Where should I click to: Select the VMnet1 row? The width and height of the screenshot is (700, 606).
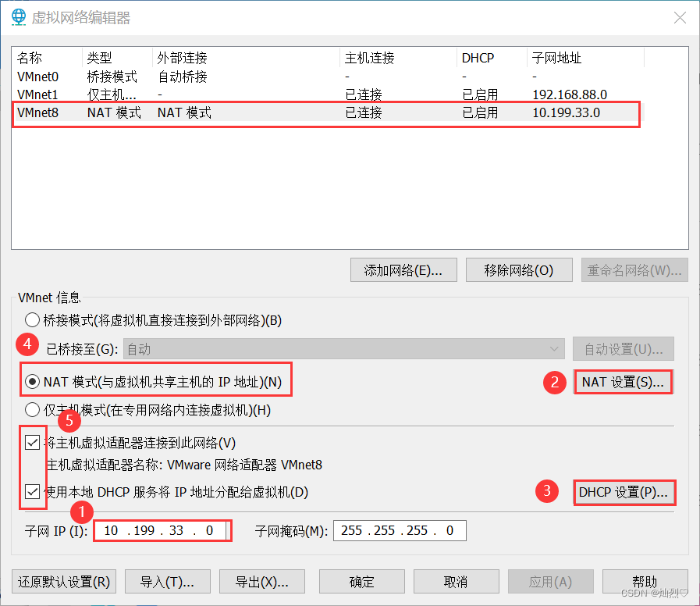(328, 94)
